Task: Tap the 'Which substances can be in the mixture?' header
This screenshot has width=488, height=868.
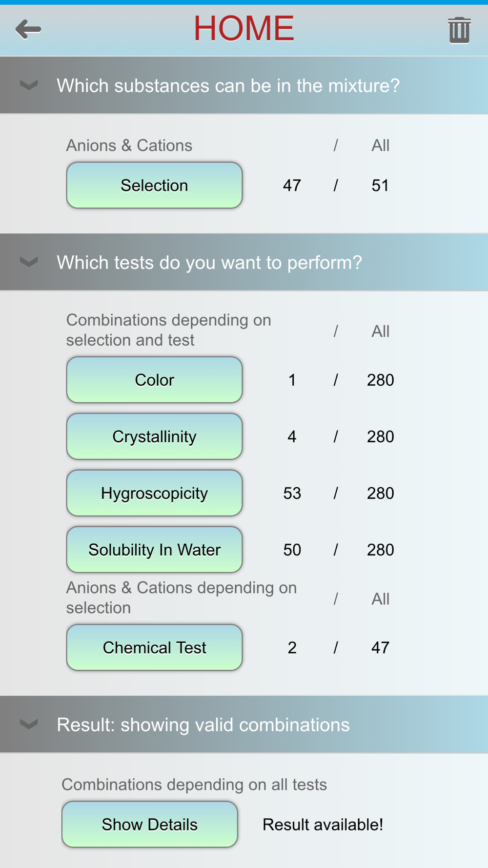Action: (x=228, y=86)
